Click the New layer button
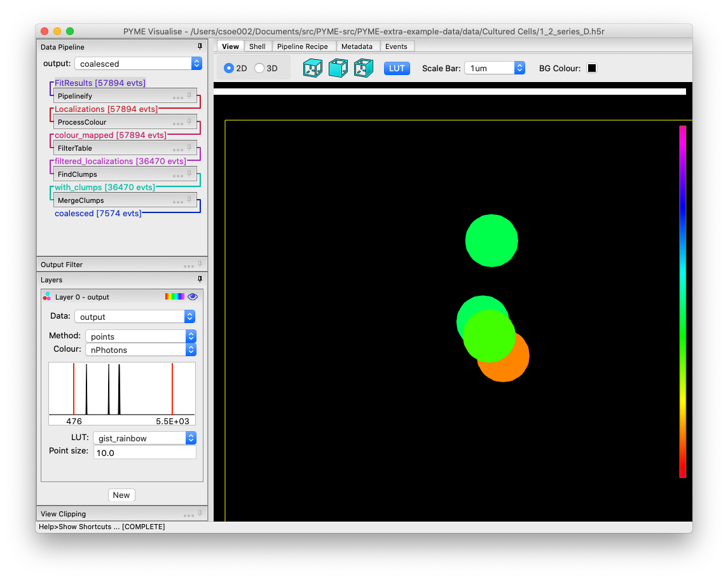 121,495
